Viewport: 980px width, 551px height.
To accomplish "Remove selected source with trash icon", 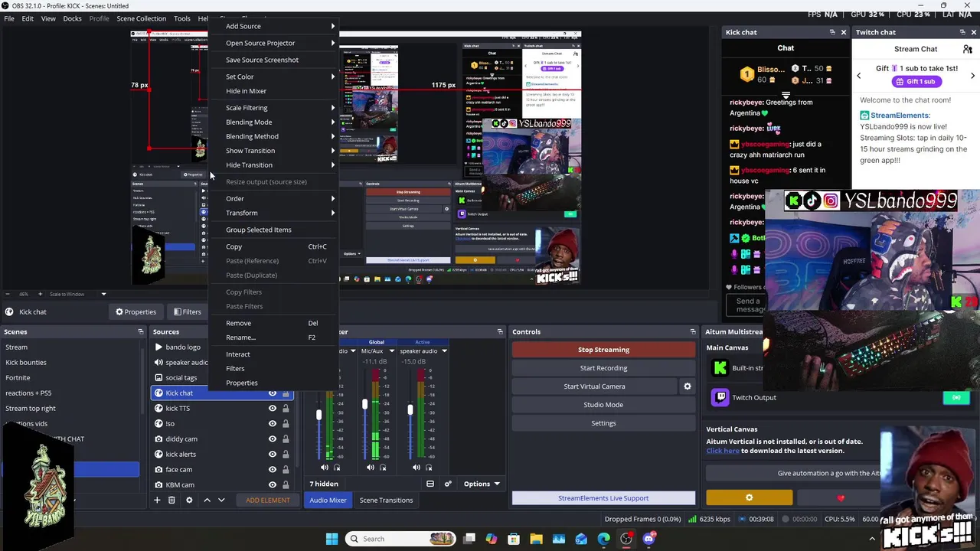I will (171, 500).
